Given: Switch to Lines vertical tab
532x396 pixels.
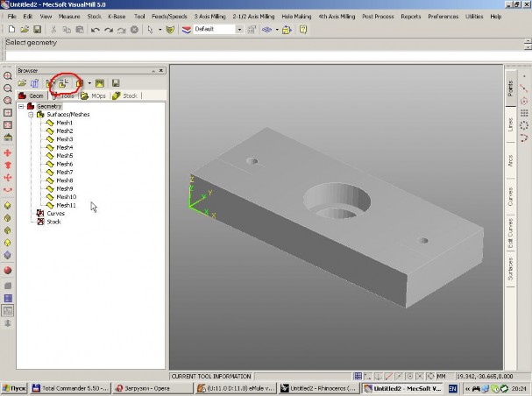Looking at the screenshot, I should pyautogui.click(x=511, y=124).
